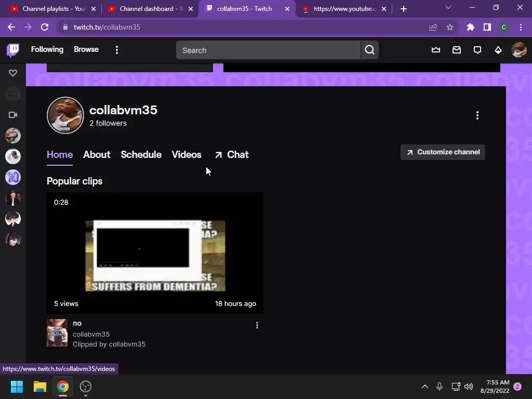
Task: Open the dark-haired avatar at sidebar bottom
Action: coord(13,240)
